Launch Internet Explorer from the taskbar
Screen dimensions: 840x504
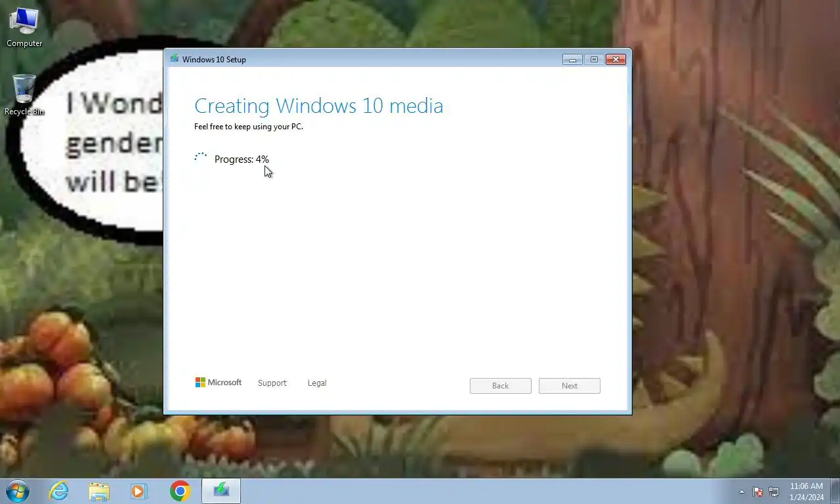[x=59, y=491]
